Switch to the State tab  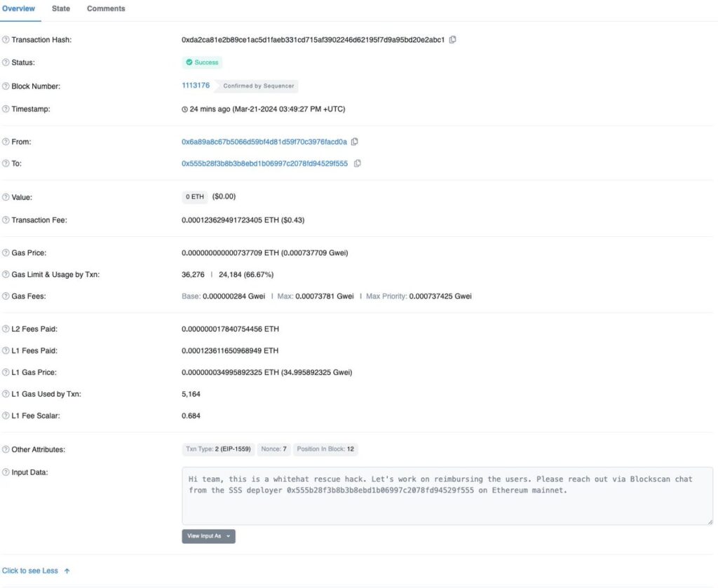pyautogui.click(x=60, y=9)
